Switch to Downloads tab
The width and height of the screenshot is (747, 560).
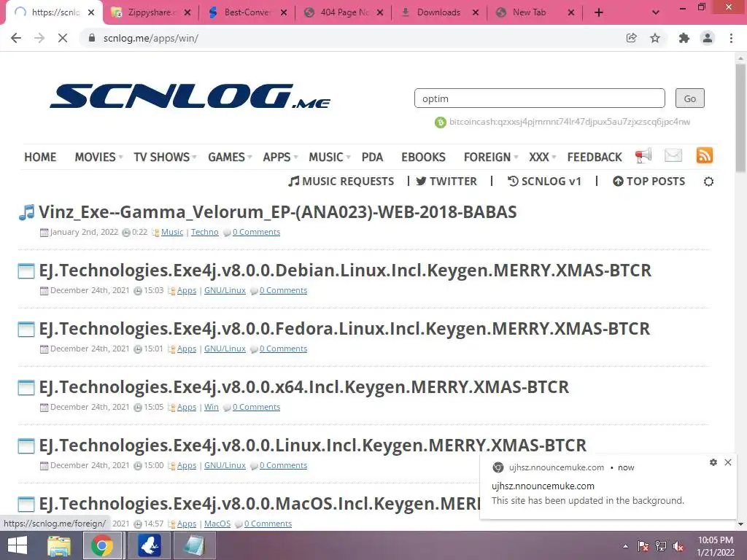coord(439,13)
